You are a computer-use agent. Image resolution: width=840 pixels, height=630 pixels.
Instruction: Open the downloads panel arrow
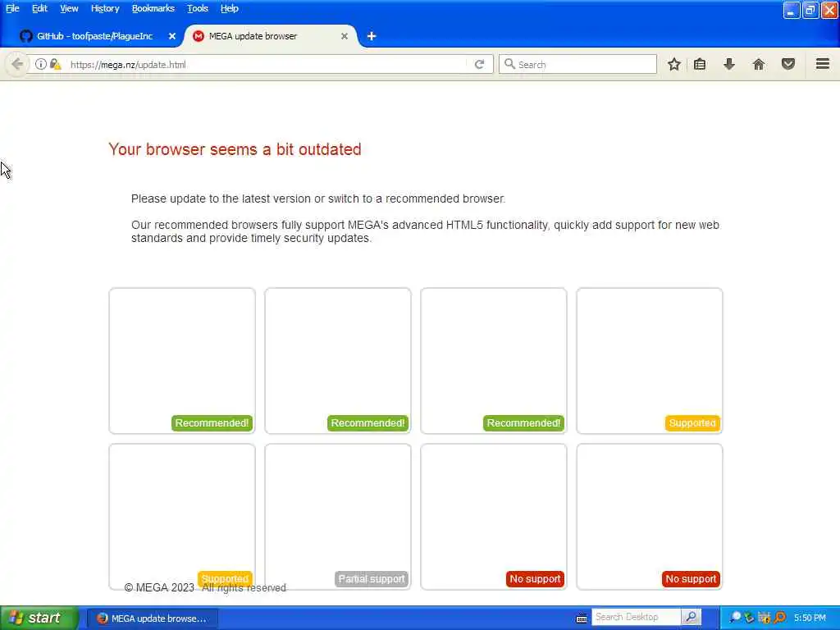[x=729, y=64]
